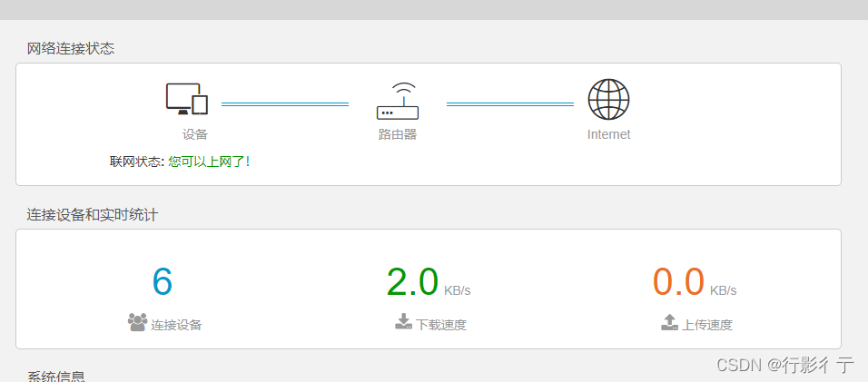Click the 系统信息 section heading

coord(56,377)
